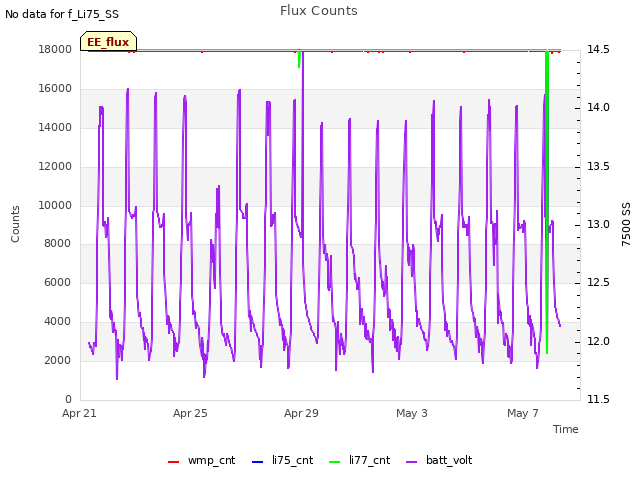
Task: Click the May 7 x-axis tick label
Action: tap(523, 413)
